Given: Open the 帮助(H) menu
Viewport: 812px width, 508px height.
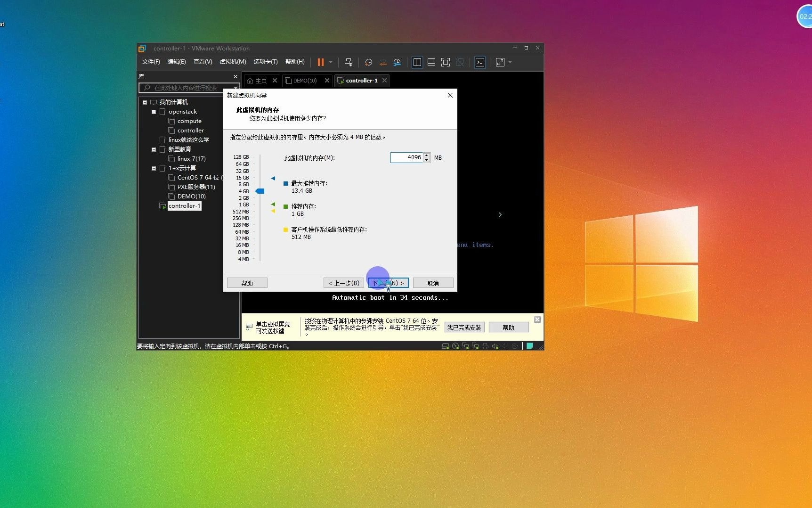Looking at the screenshot, I should (295, 62).
